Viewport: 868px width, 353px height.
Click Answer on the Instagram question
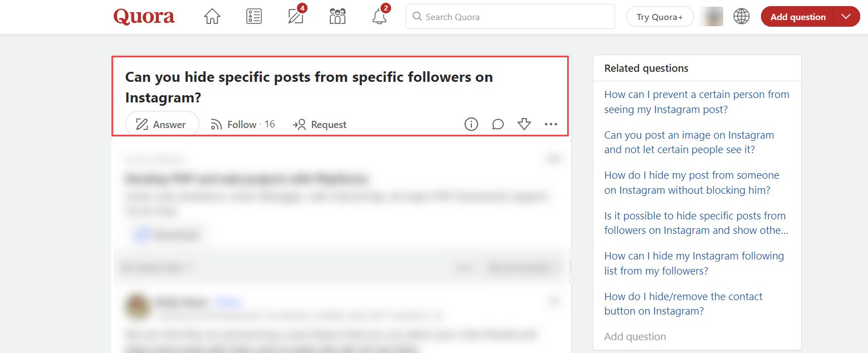pyautogui.click(x=162, y=124)
